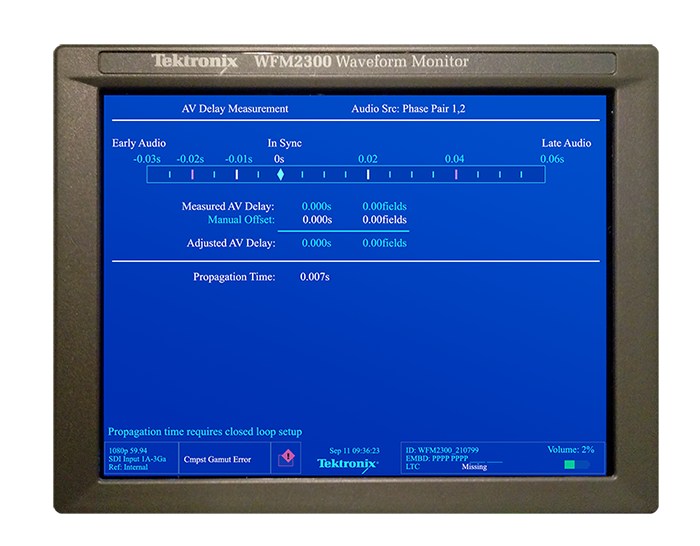Image resolution: width=700 pixels, height=546 pixels.
Task: Click the 0.02 scale label
Action: pyautogui.click(x=367, y=159)
